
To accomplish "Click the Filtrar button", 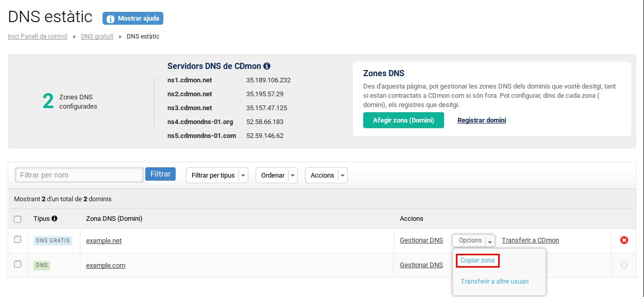I will coord(160,174).
